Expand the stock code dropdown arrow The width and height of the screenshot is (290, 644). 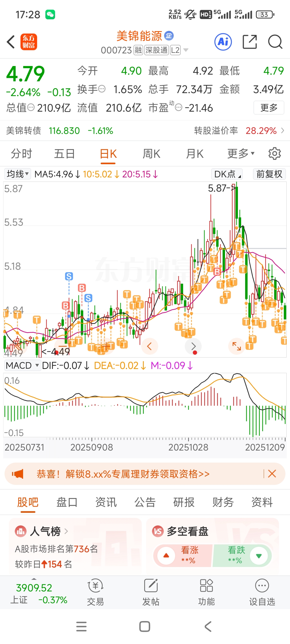[186, 50]
